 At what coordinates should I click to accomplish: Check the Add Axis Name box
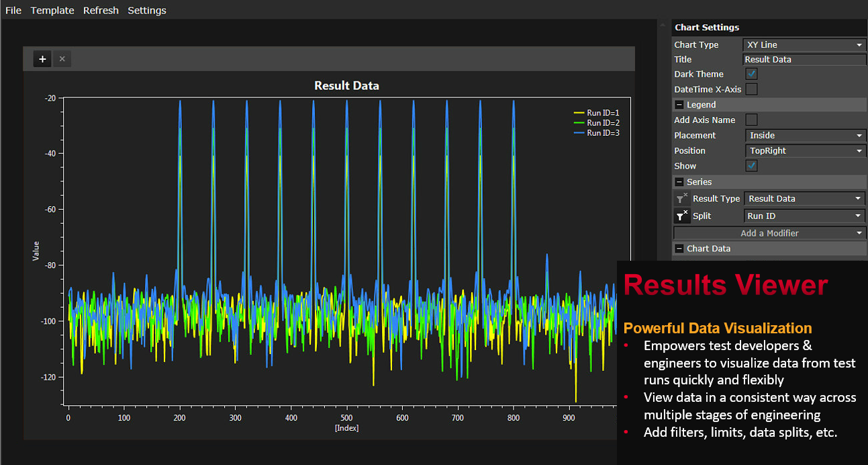(x=752, y=120)
